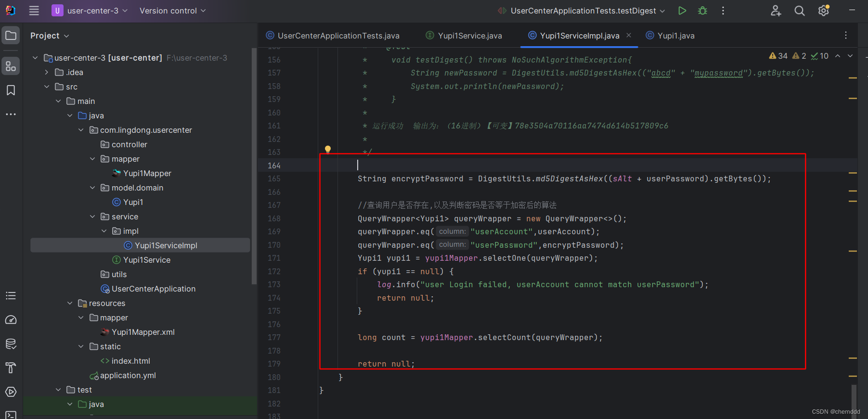The width and height of the screenshot is (868, 419).
Task: Select Yupi1Mapper in project tree
Action: 147,173
